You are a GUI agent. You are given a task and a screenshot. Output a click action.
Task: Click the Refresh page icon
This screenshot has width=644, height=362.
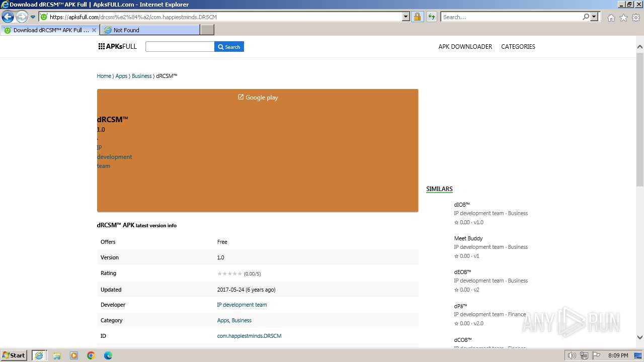(x=431, y=17)
